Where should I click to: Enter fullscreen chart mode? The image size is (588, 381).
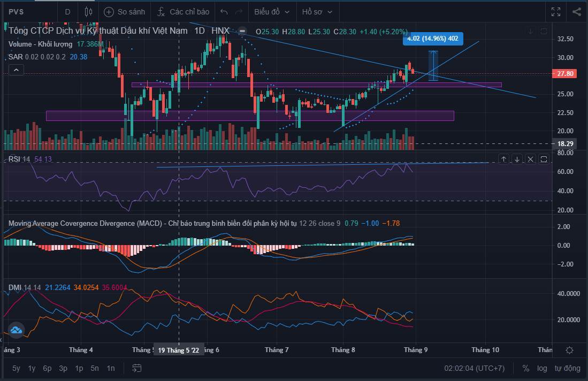[556, 12]
